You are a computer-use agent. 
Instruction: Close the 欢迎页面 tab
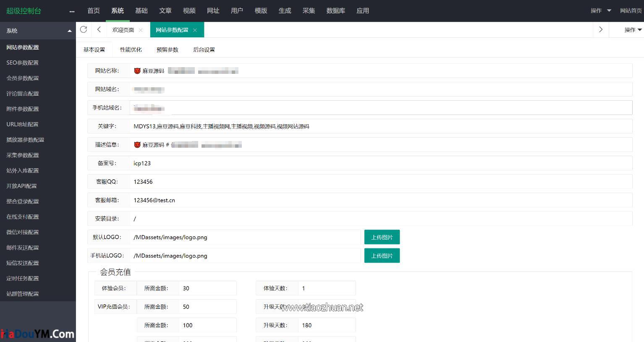coord(141,30)
